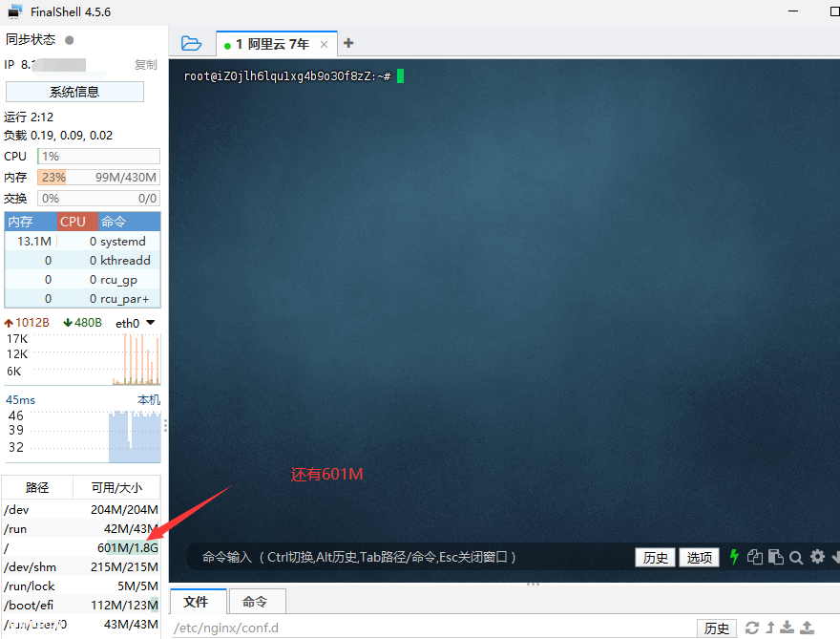The width and height of the screenshot is (840, 639).
Task: Sort processes by 命令 column
Action: 129,222
